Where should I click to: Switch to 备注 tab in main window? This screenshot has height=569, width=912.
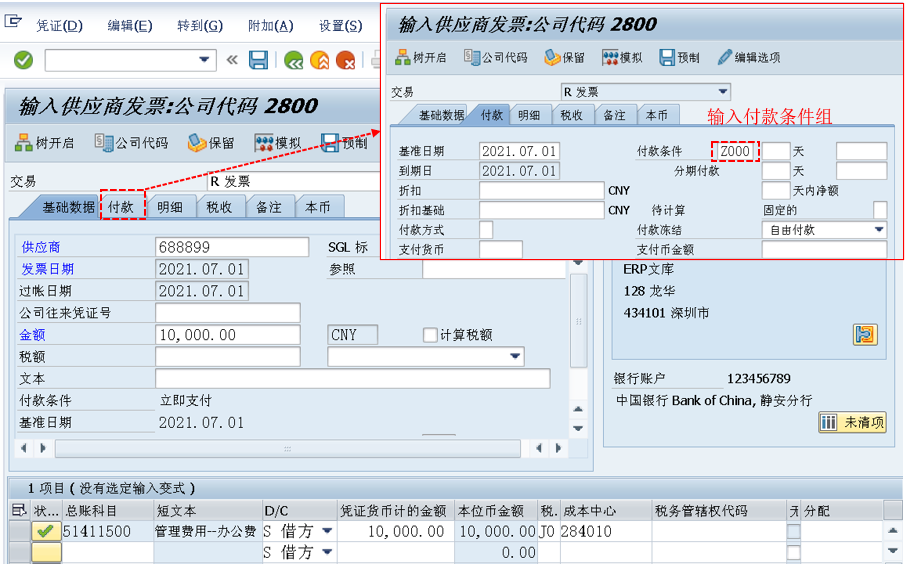269,207
